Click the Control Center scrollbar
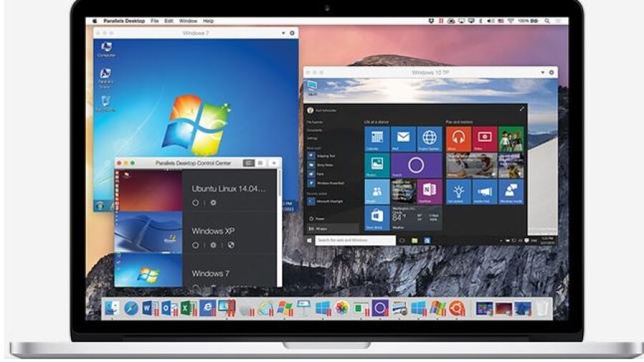Image resolution: width=644 pixels, height=362 pixels. click(279, 182)
